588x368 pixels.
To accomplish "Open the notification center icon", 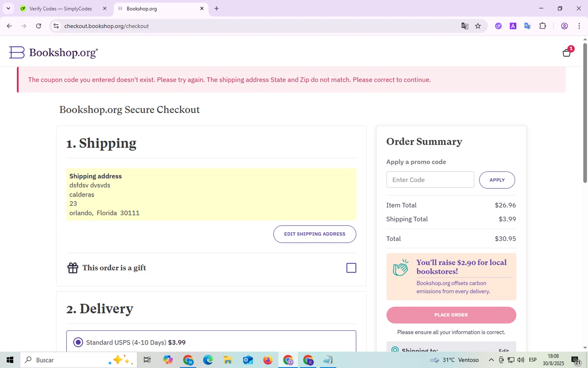I will [x=575, y=360].
